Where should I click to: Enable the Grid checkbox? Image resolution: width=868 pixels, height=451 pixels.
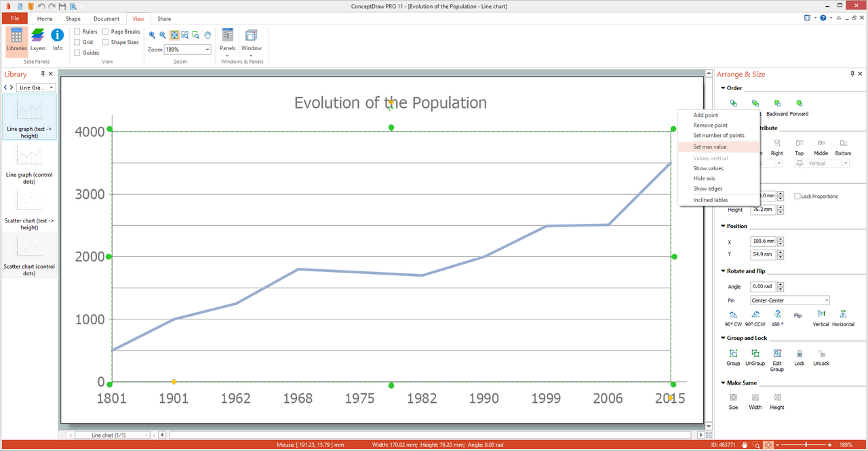click(x=77, y=42)
